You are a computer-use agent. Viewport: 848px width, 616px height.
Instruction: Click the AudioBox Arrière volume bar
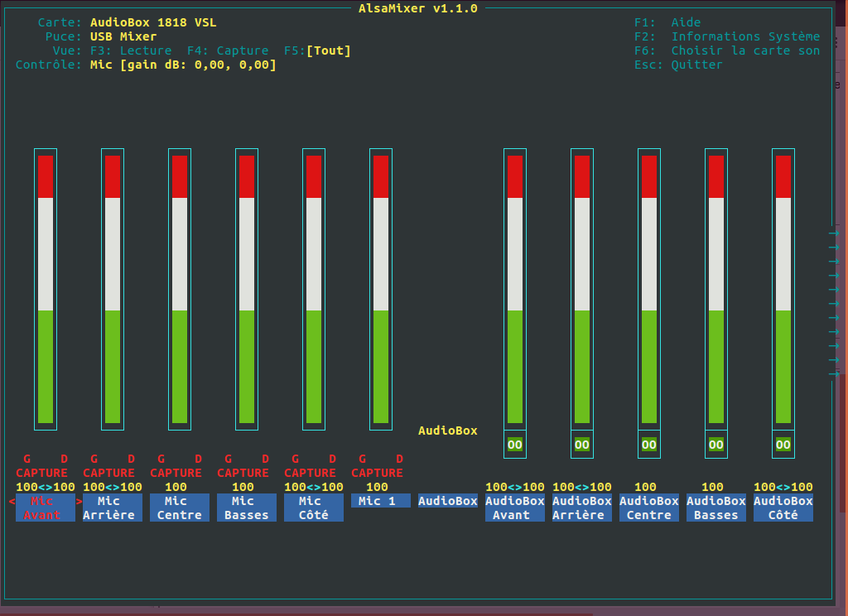point(582,289)
